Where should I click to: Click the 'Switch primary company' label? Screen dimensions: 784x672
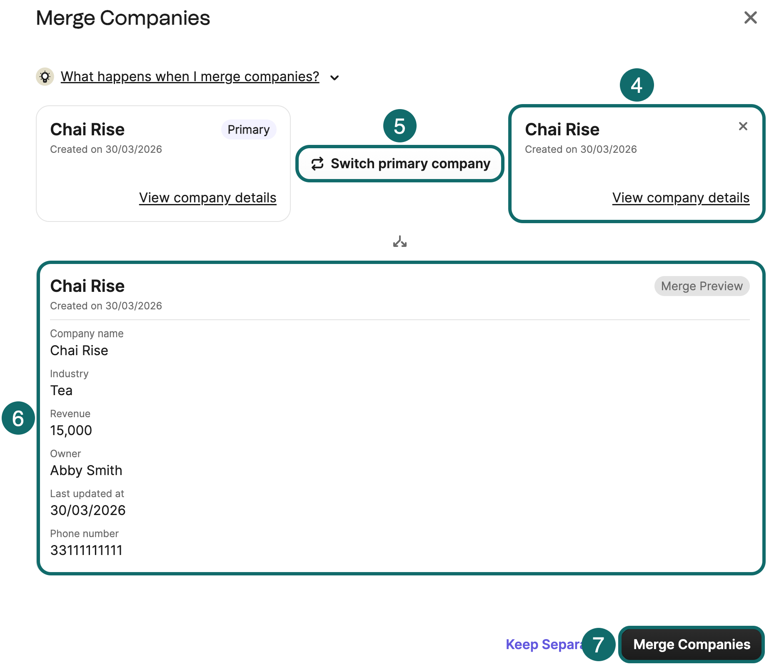[410, 164]
